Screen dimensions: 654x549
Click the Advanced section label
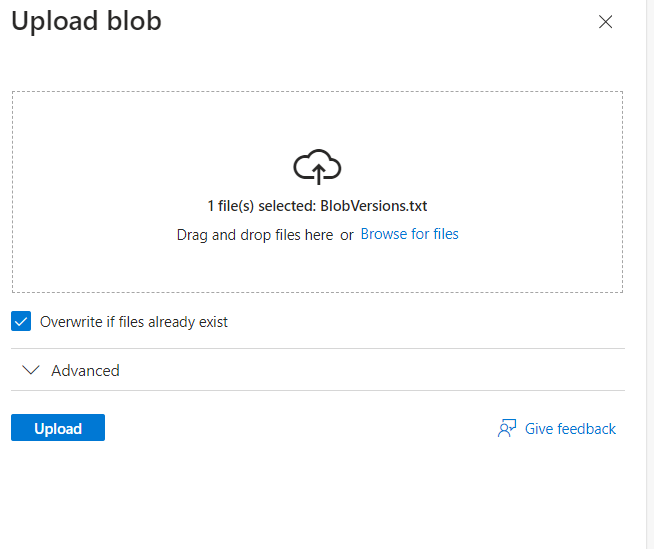coord(85,370)
